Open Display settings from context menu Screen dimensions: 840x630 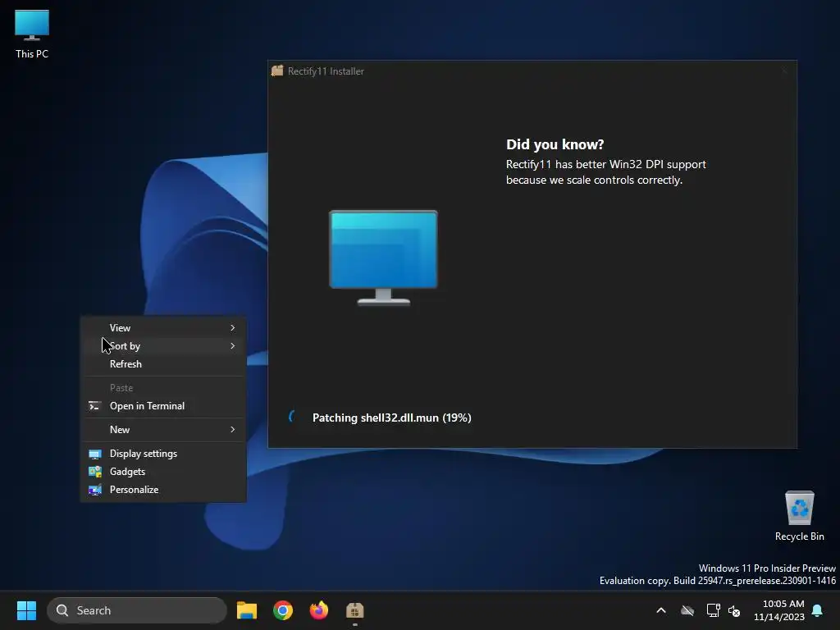[x=163, y=454]
